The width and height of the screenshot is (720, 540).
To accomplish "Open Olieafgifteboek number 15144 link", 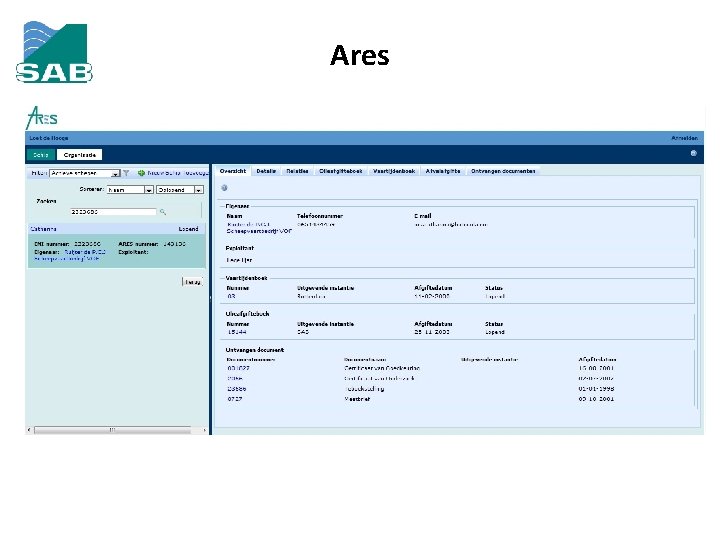I will [x=237, y=332].
